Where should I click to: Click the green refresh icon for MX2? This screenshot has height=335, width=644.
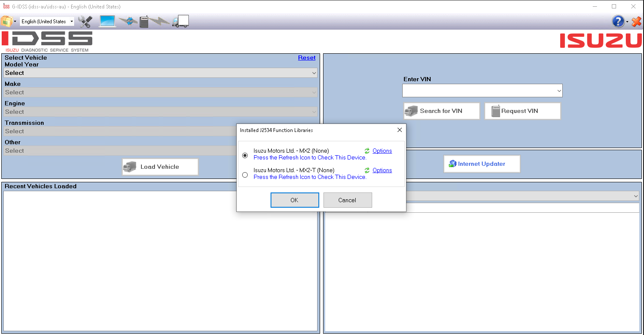(x=367, y=151)
